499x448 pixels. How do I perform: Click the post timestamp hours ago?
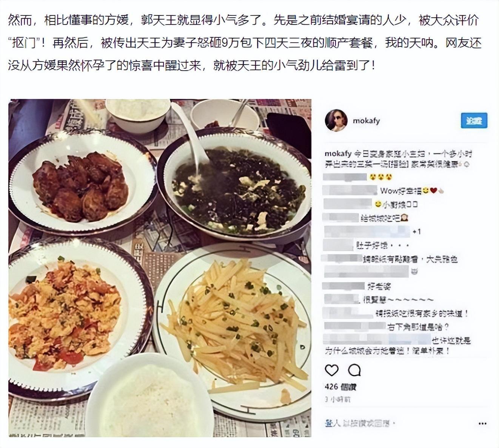point(337,399)
